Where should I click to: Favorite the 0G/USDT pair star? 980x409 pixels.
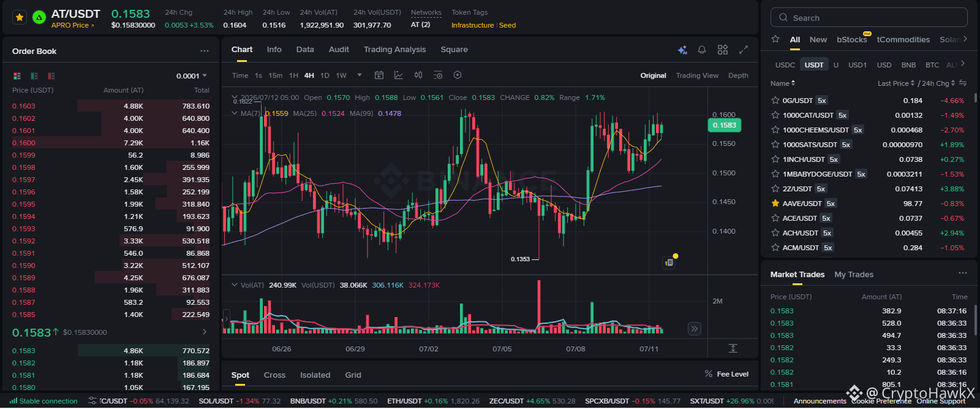pos(775,101)
